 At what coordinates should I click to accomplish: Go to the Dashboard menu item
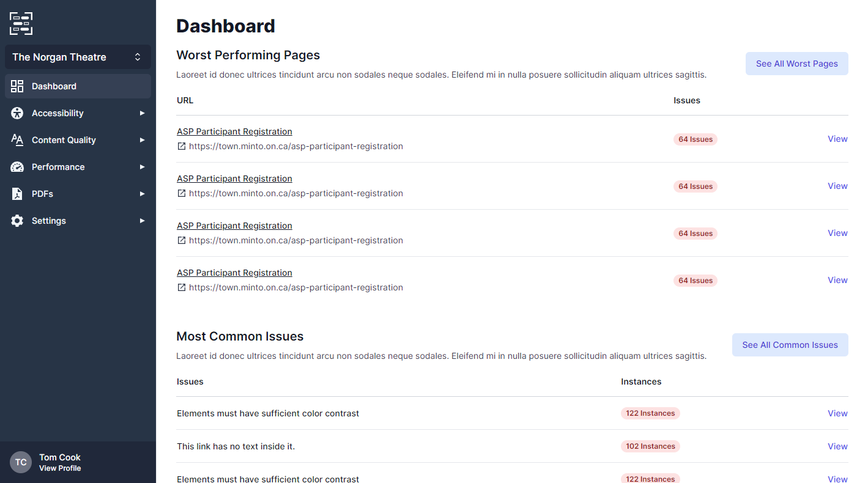click(54, 86)
